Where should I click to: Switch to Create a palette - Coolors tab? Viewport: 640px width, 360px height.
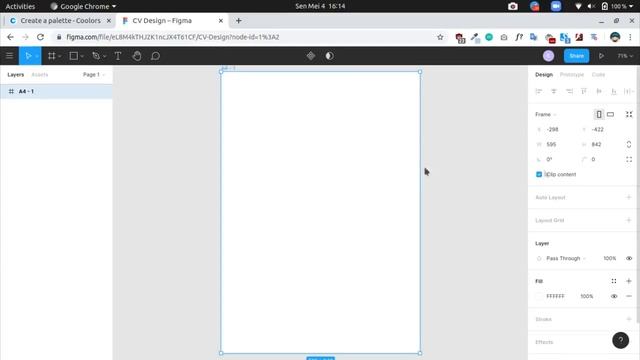coord(60,20)
